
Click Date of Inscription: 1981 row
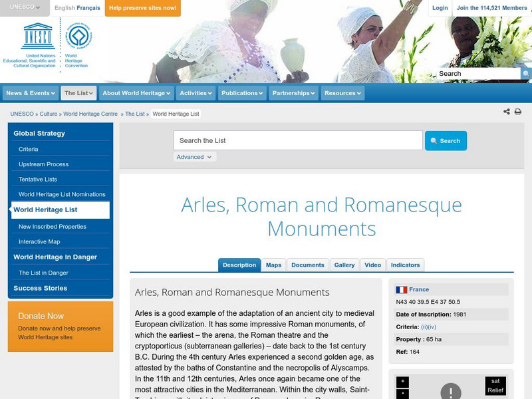coord(452,315)
